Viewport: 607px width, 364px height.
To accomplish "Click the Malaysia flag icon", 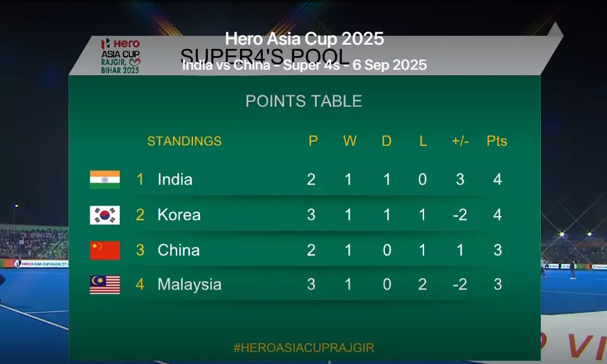I will click(105, 285).
